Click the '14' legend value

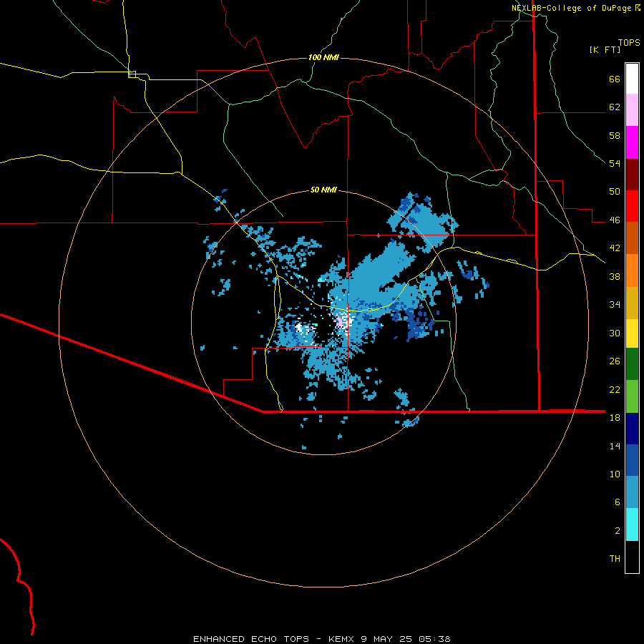[615, 446]
